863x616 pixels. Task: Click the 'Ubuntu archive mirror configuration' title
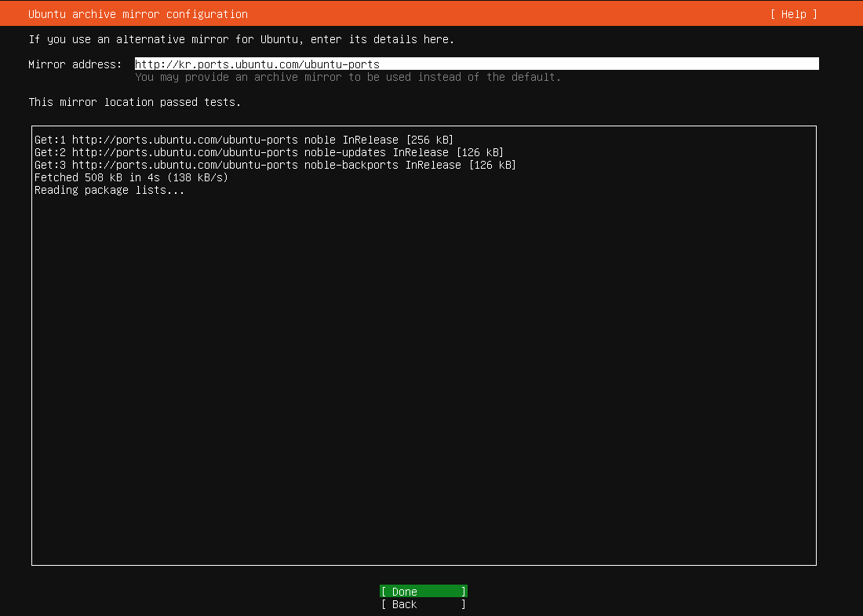pyautogui.click(x=138, y=14)
